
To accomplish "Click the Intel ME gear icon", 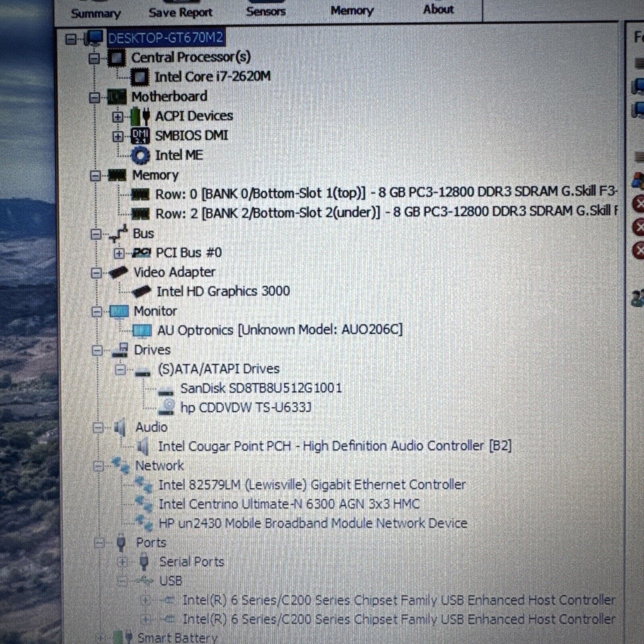I will pyautogui.click(x=140, y=155).
